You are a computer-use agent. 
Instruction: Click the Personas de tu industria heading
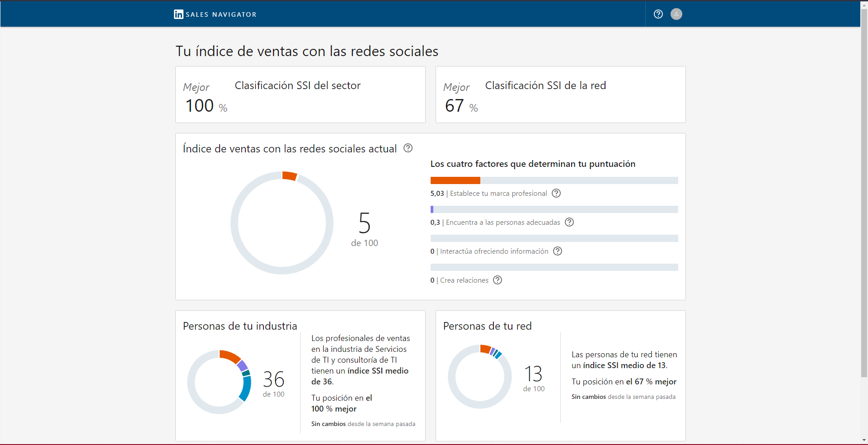click(240, 326)
